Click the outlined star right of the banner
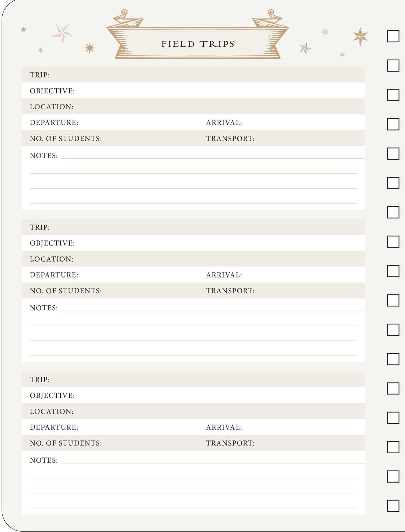The image size is (405, 532). 305,48
